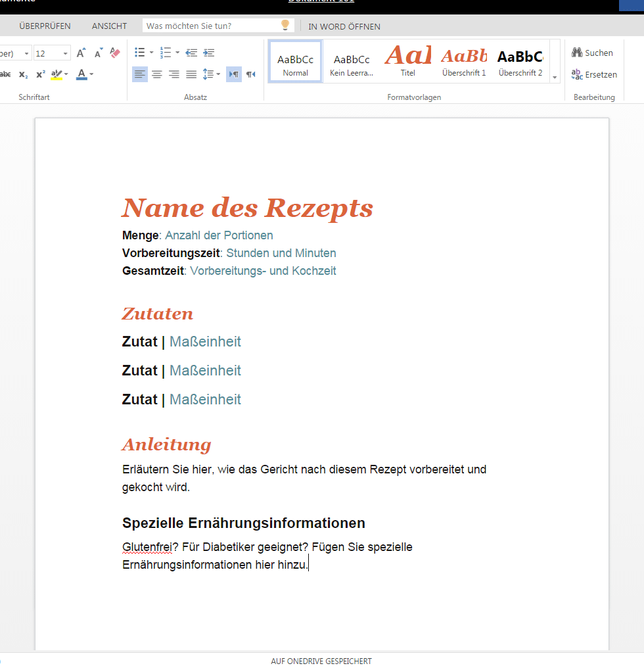Align paragraph text to the right
This screenshot has height=668, width=644.
[x=174, y=74]
